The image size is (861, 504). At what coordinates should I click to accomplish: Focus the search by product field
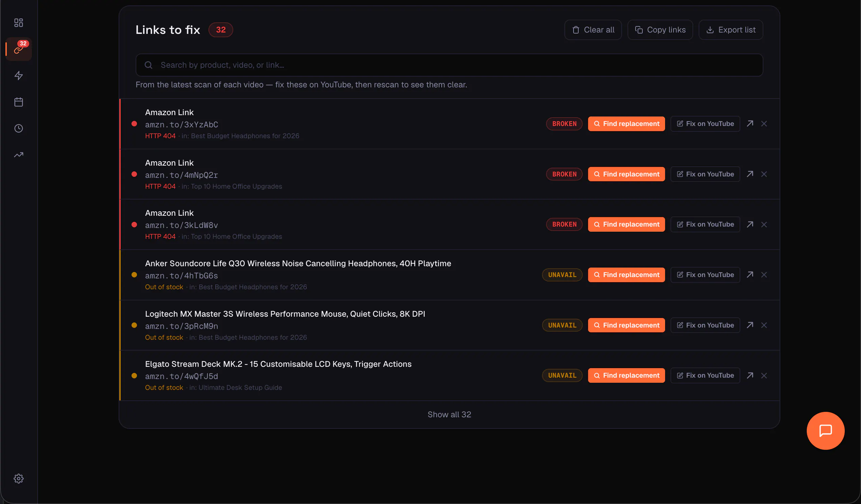pos(449,65)
